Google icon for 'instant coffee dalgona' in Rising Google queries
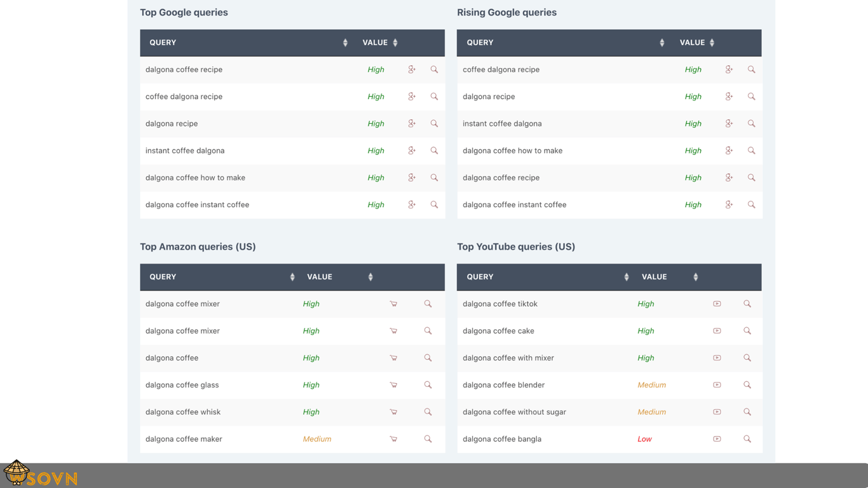The image size is (868, 488). pos(729,123)
